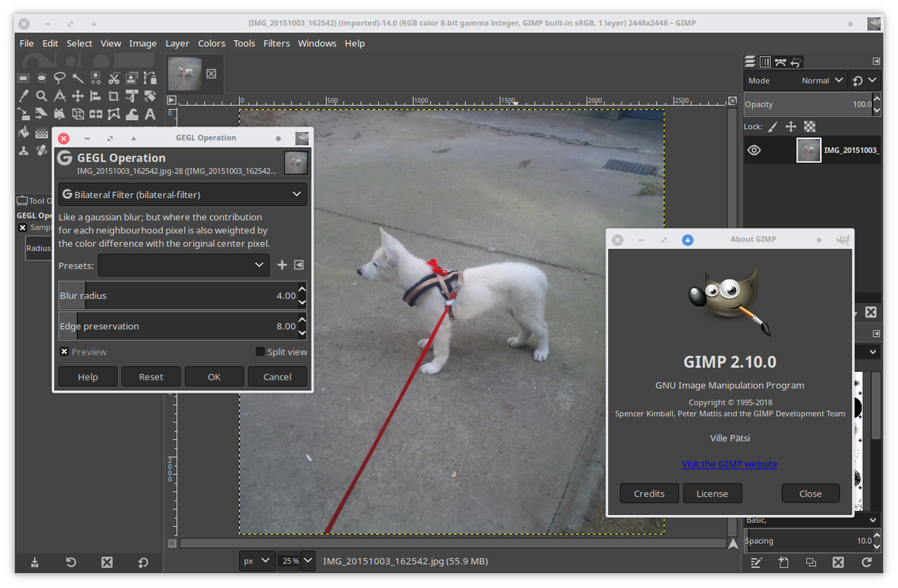Enable the Split view checkbox

click(x=260, y=352)
